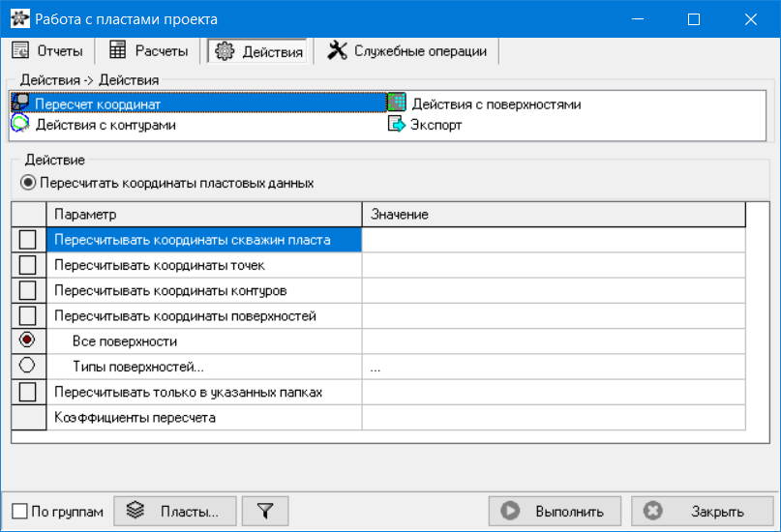Select Действия с поверхностями entry
Viewport: 781px width, 532px height.
[485, 104]
